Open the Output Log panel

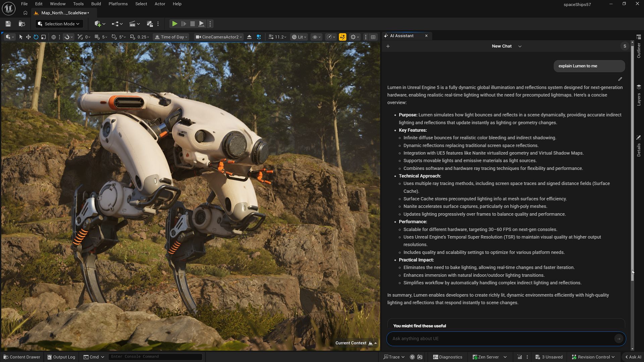click(61, 357)
